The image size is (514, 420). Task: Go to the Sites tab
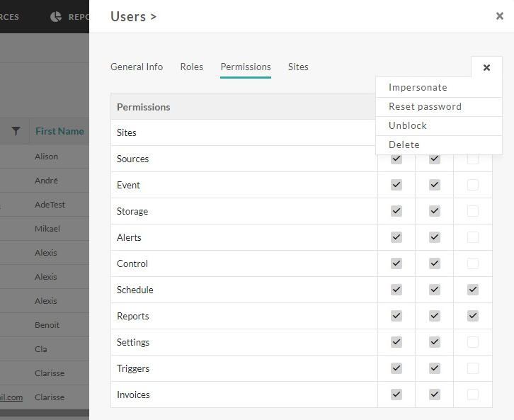click(x=298, y=67)
